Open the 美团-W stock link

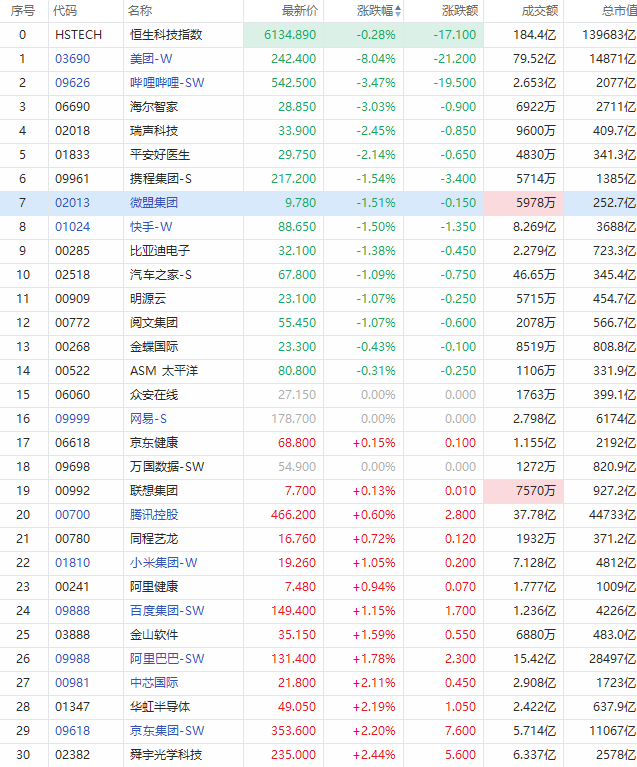point(151,59)
